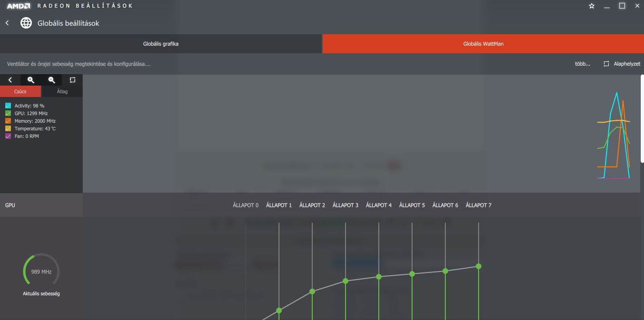This screenshot has height=320, width=644.
Task: Click the State 5 frequency point
Action: pyautogui.click(x=412, y=274)
